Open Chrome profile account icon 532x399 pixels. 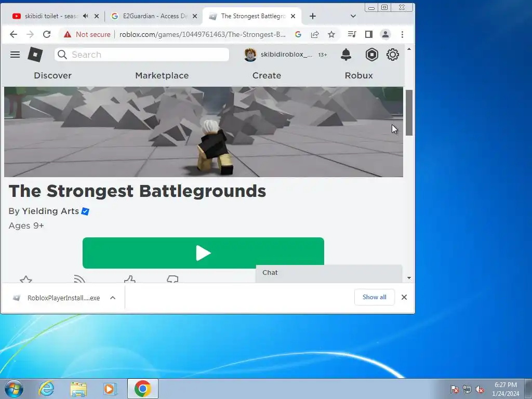(x=385, y=34)
